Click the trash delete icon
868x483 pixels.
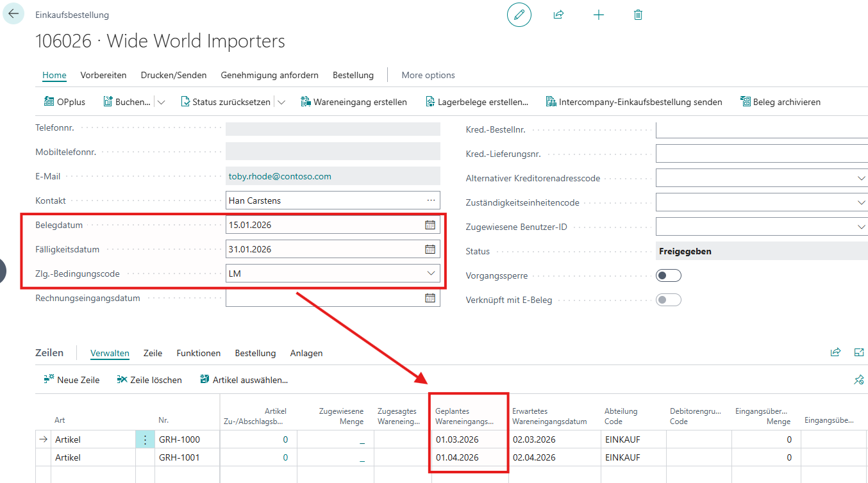(638, 15)
